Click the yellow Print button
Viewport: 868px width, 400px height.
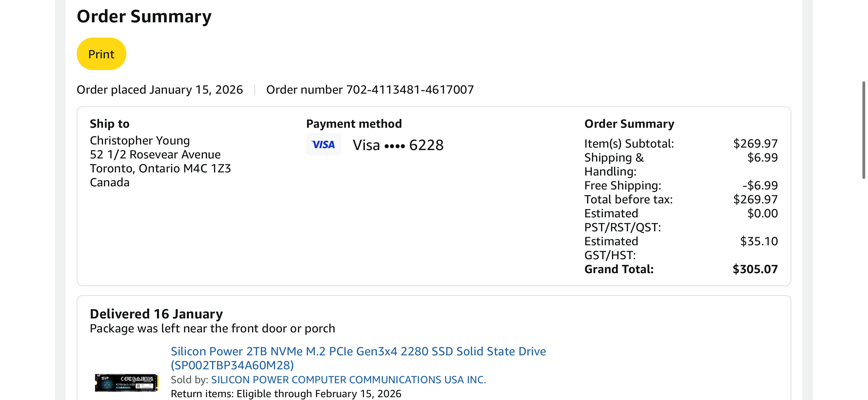pyautogui.click(x=101, y=54)
